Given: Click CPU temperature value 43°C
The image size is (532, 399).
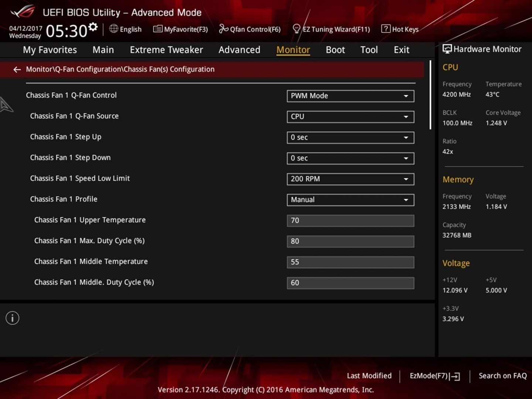Looking at the screenshot, I should coord(492,95).
